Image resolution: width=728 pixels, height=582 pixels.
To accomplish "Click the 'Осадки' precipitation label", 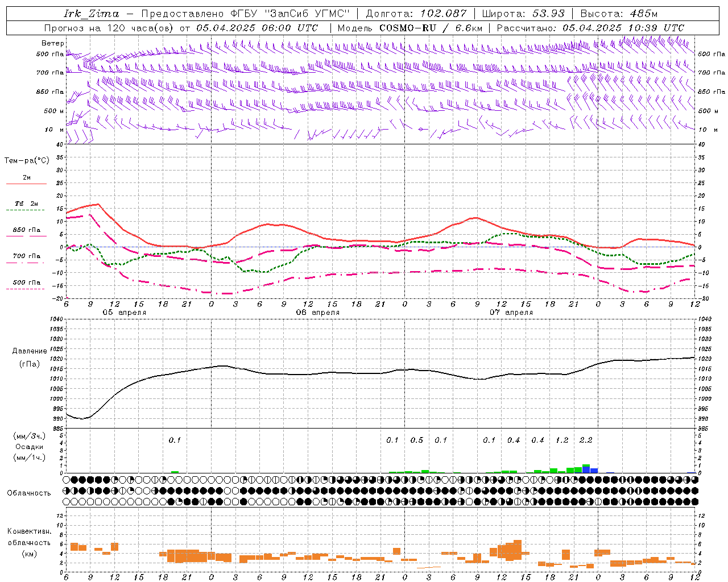I will pos(30,447).
